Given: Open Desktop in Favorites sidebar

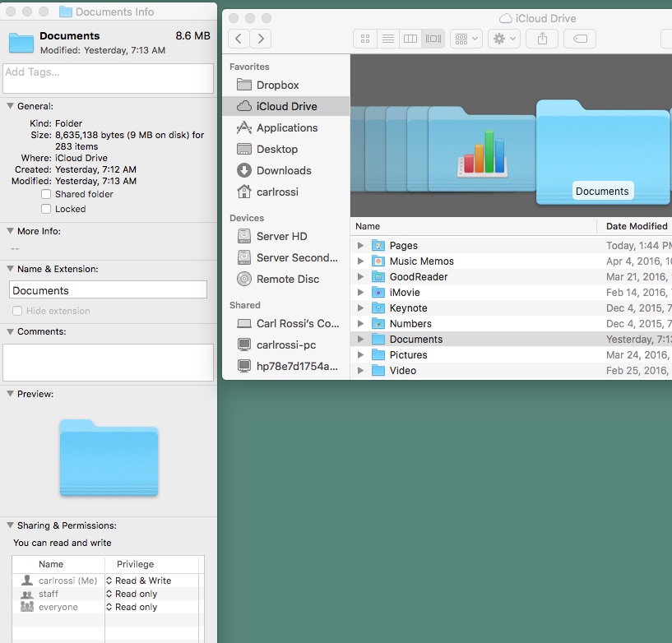Looking at the screenshot, I should coord(286,149).
